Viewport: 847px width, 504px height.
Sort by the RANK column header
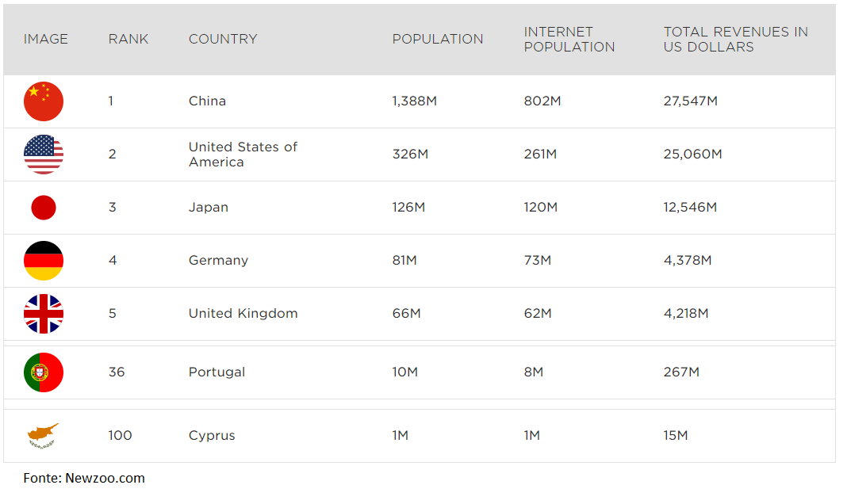tap(128, 39)
